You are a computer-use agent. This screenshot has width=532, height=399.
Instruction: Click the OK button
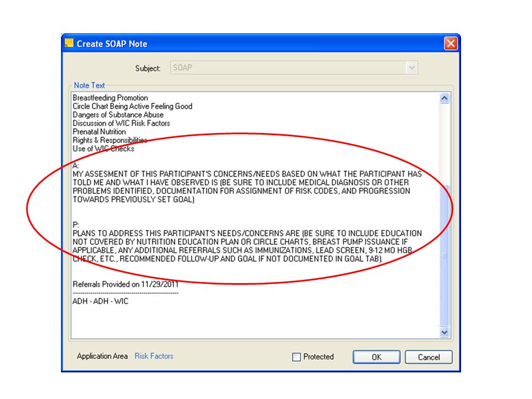tap(376, 357)
